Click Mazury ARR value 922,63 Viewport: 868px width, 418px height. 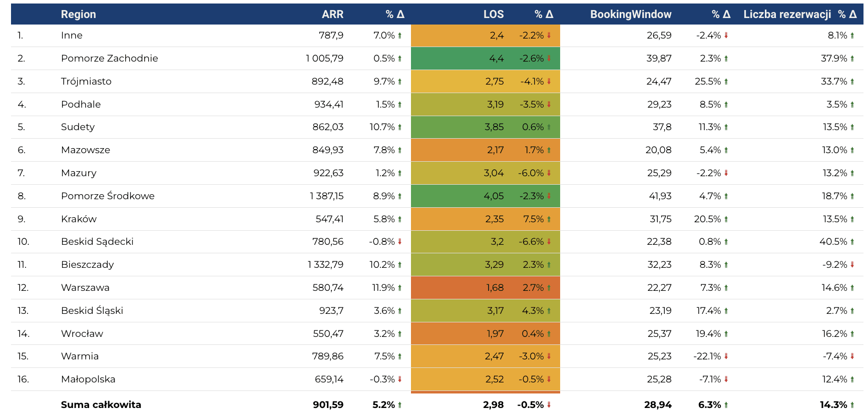[328, 173]
